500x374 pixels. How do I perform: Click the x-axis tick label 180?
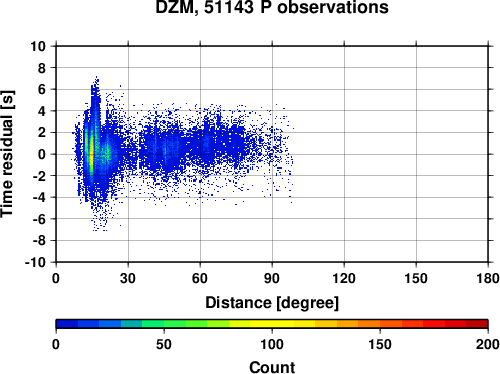(x=488, y=278)
